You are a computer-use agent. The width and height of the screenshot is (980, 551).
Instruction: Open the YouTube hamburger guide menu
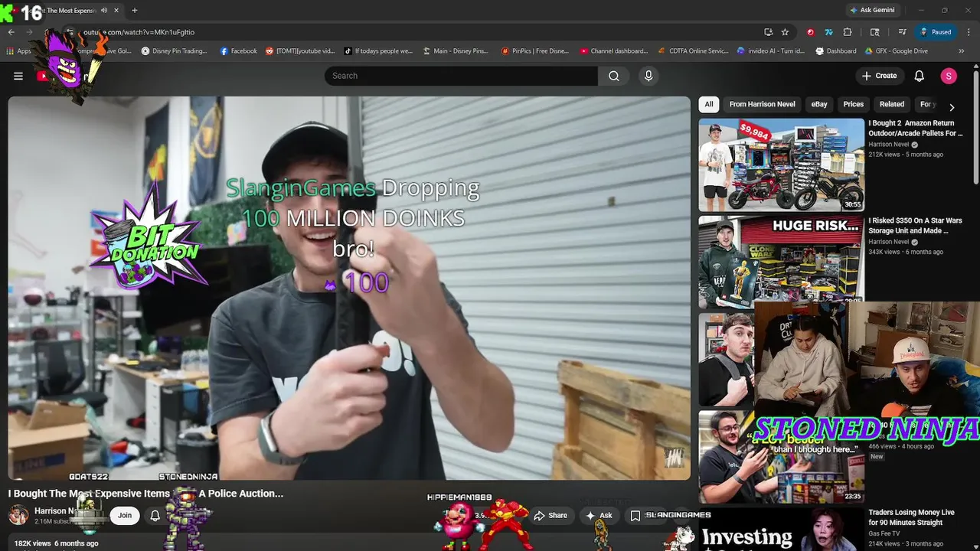18,76
